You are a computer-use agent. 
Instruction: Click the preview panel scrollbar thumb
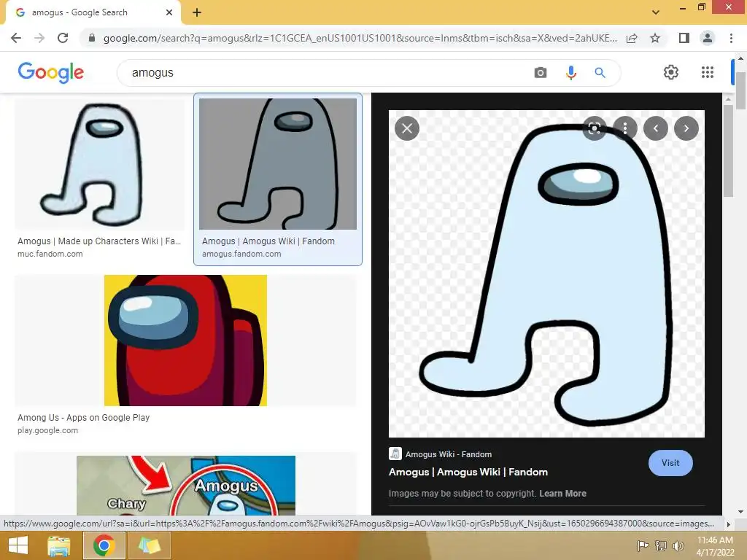pos(728,150)
